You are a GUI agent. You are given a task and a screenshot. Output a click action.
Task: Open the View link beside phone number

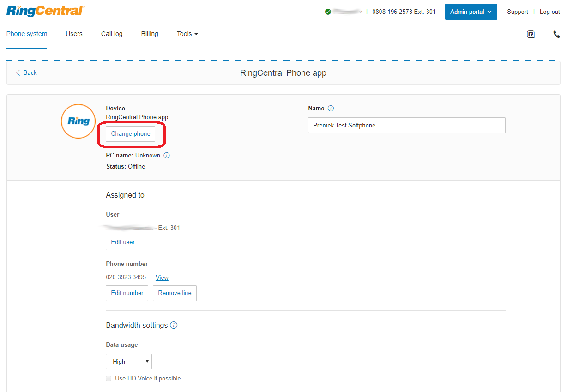click(x=162, y=278)
